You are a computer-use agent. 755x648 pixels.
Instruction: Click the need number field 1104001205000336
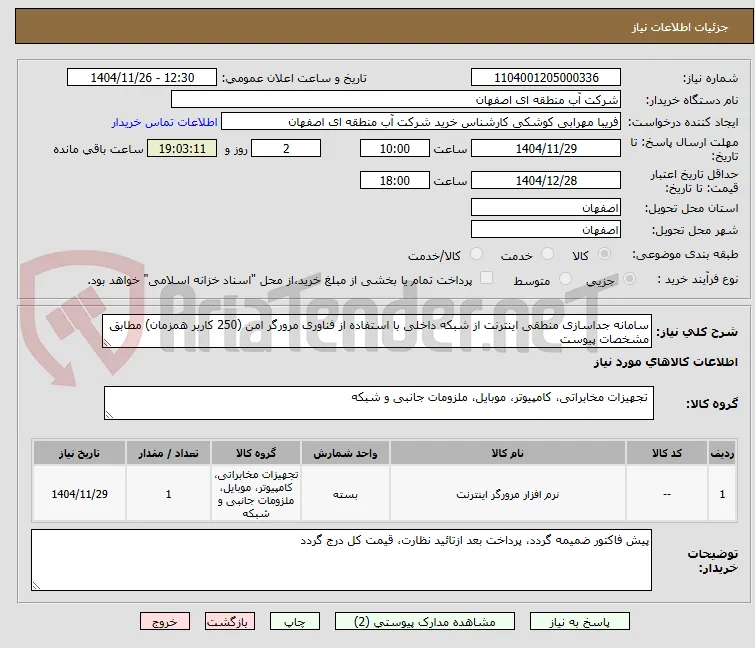[546, 78]
